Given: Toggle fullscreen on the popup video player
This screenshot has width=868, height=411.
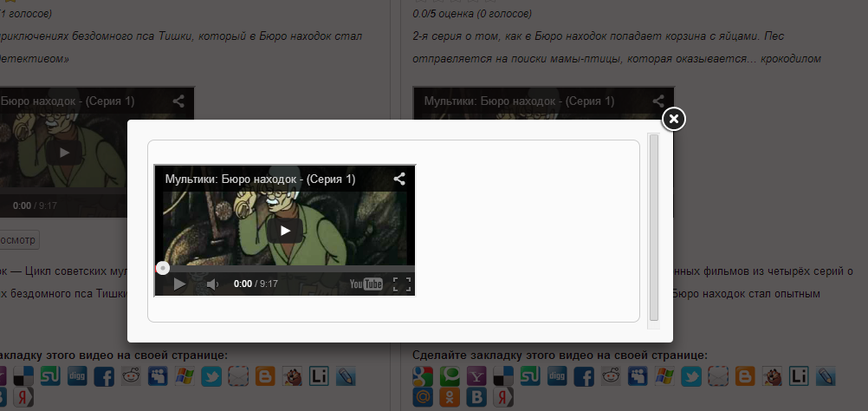Looking at the screenshot, I should coord(402,284).
